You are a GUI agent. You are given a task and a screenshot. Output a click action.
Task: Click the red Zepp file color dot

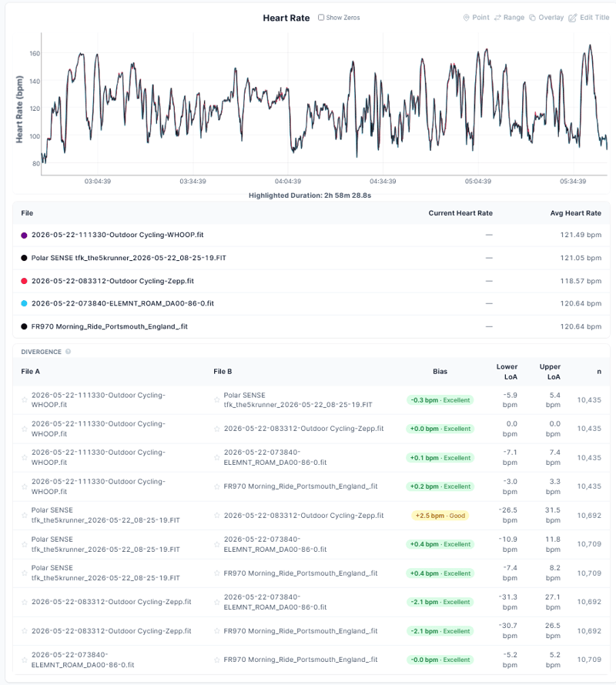tap(25, 281)
